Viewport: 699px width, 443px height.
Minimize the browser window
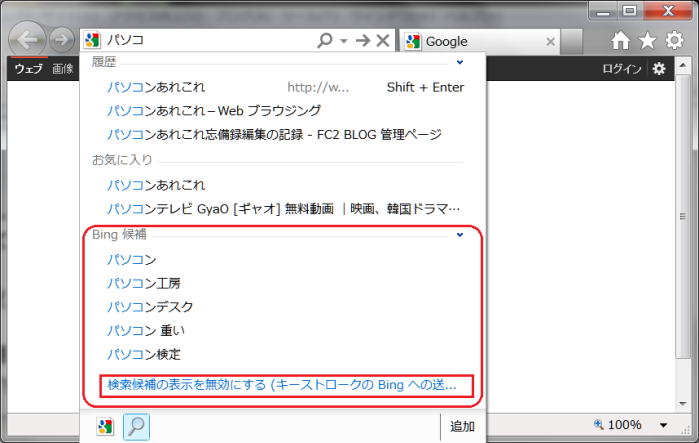pyautogui.click(x=603, y=11)
